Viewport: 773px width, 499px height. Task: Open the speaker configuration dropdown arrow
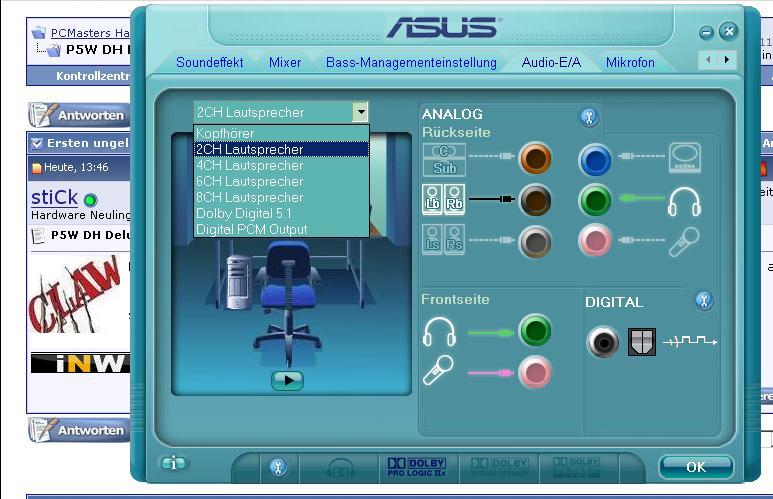[x=360, y=112]
